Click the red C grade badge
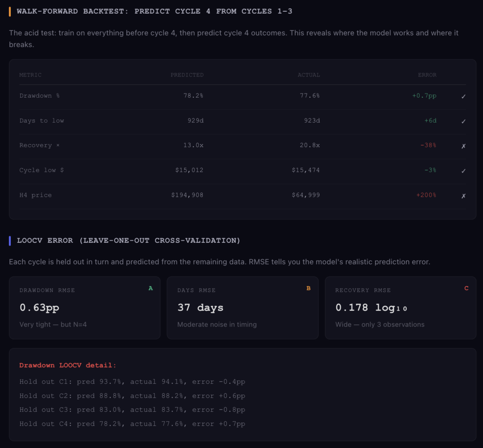483x448 pixels. pyautogui.click(x=466, y=288)
